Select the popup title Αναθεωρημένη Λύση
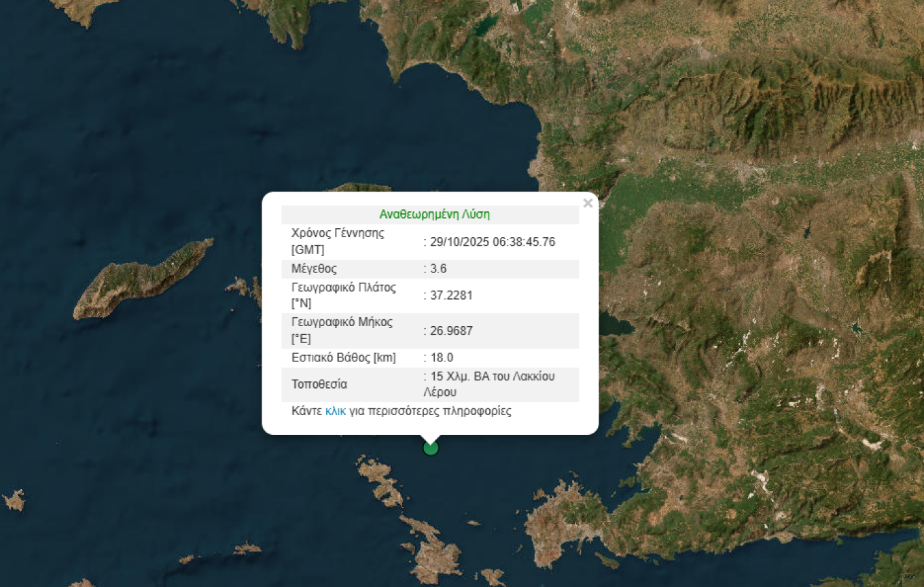Viewport: 924px width, 587px height. (433, 214)
